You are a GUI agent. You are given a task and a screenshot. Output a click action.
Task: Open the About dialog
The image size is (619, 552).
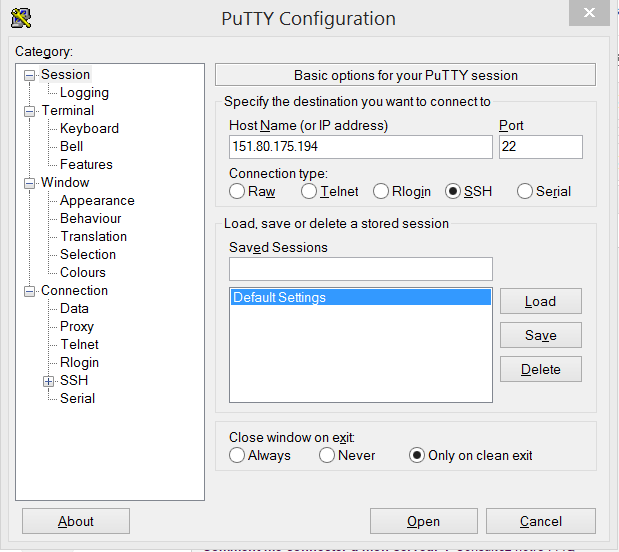(x=76, y=521)
